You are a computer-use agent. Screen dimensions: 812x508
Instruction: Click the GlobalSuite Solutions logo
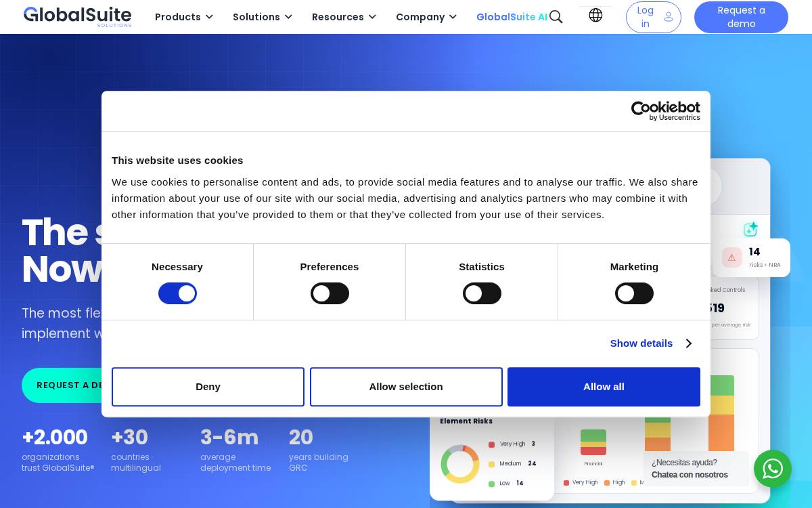(x=77, y=16)
